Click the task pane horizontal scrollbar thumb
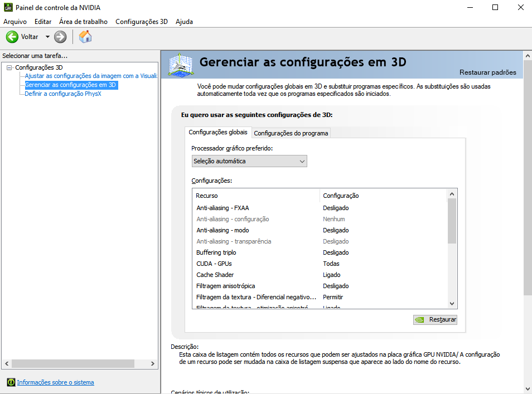The image size is (532, 394). [73, 363]
